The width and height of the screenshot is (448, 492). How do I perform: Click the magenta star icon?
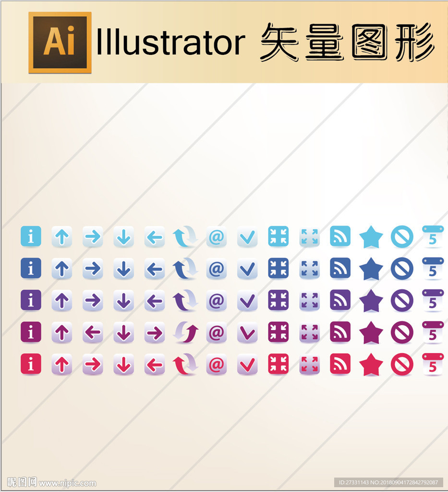click(x=371, y=333)
